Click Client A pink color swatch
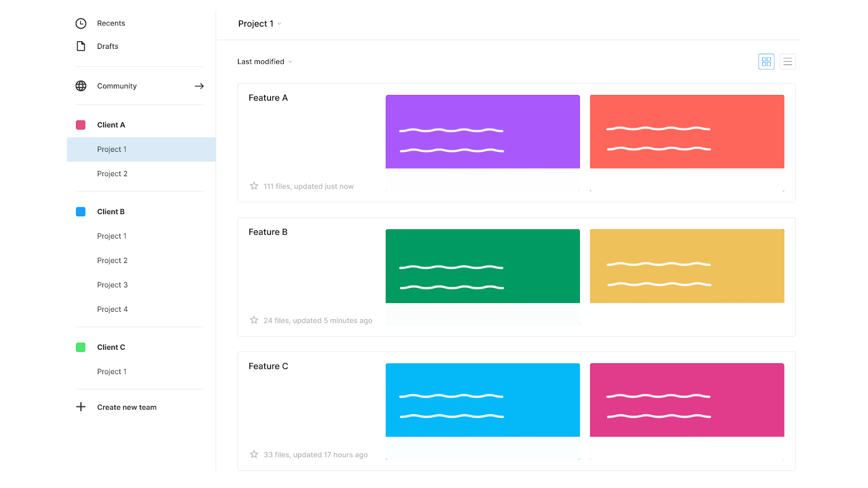 pyautogui.click(x=81, y=125)
